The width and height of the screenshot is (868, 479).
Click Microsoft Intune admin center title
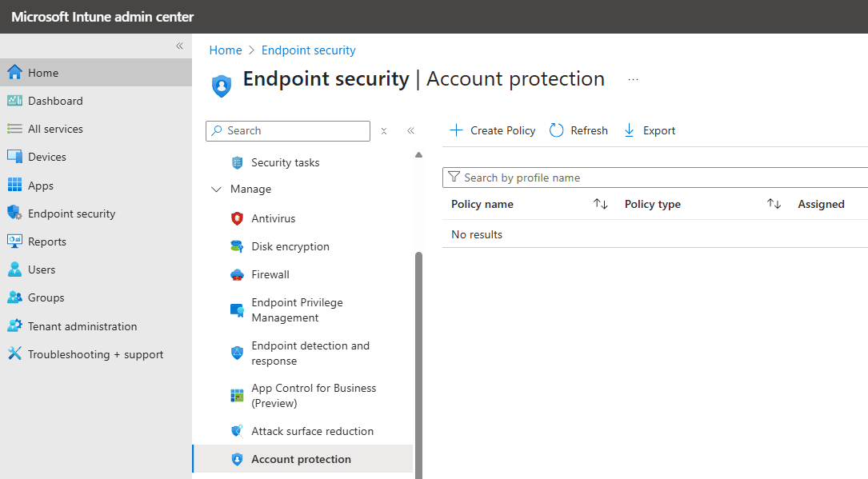click(102, 17)
